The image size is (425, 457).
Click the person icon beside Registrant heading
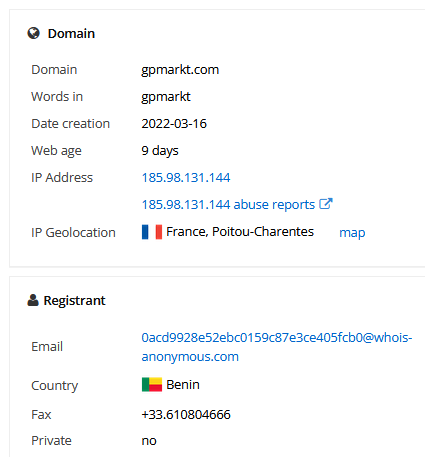pyautogui.click(x=33, y=300)
